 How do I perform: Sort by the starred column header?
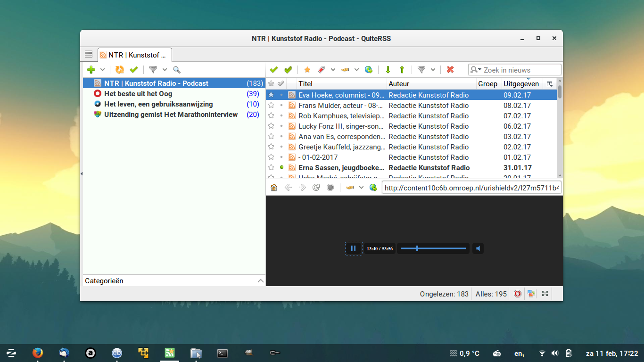point(271,84)
